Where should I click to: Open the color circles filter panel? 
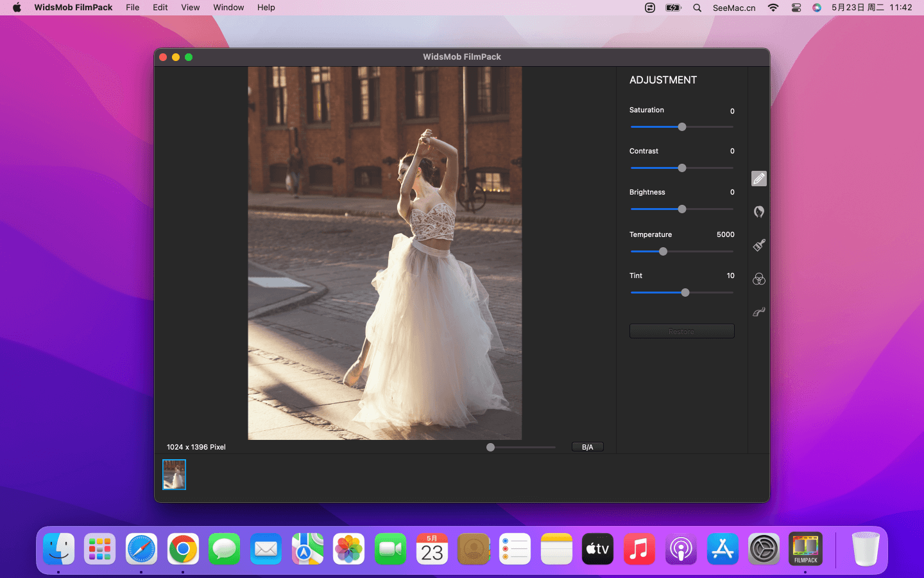[758, 279]
